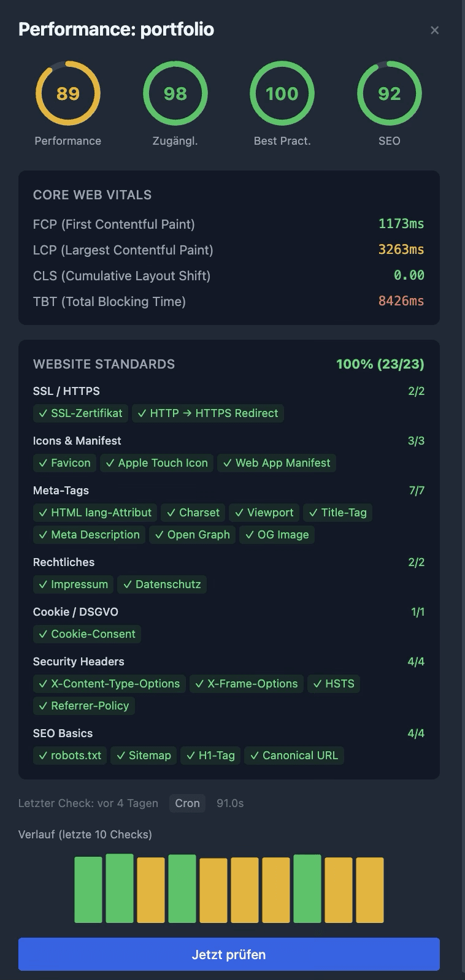
Task: Toggle the HSTS security header check
Action: [334, 684]
